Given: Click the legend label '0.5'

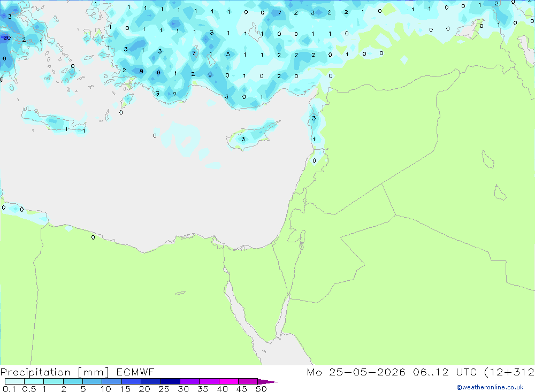Looking at the screenshot, I should pyautogui.click(x=29, y=389).
